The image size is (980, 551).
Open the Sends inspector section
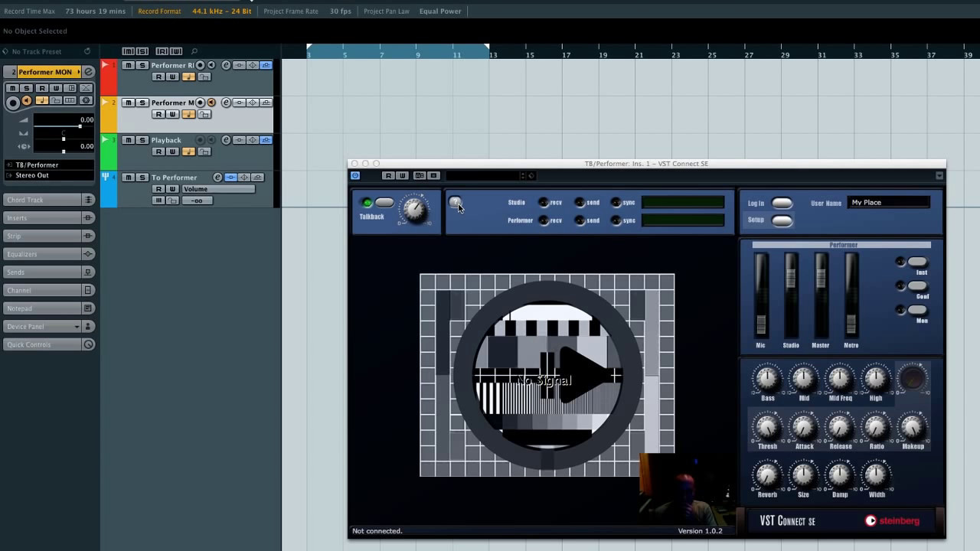[41, 272]
